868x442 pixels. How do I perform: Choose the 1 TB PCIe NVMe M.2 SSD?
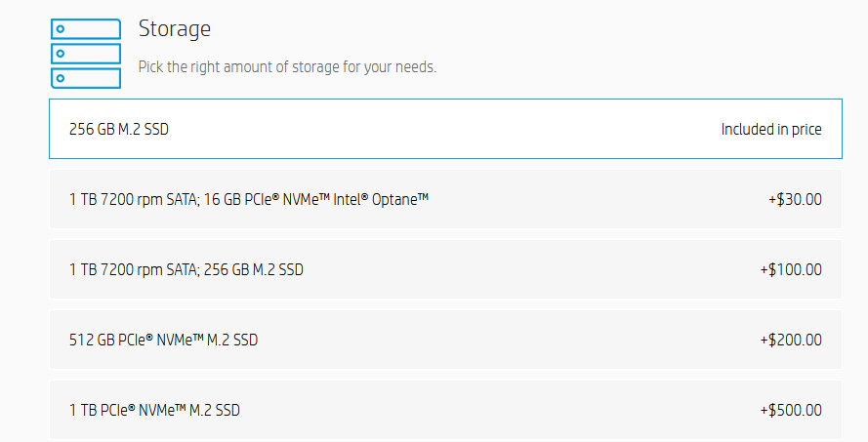[445, 410]
